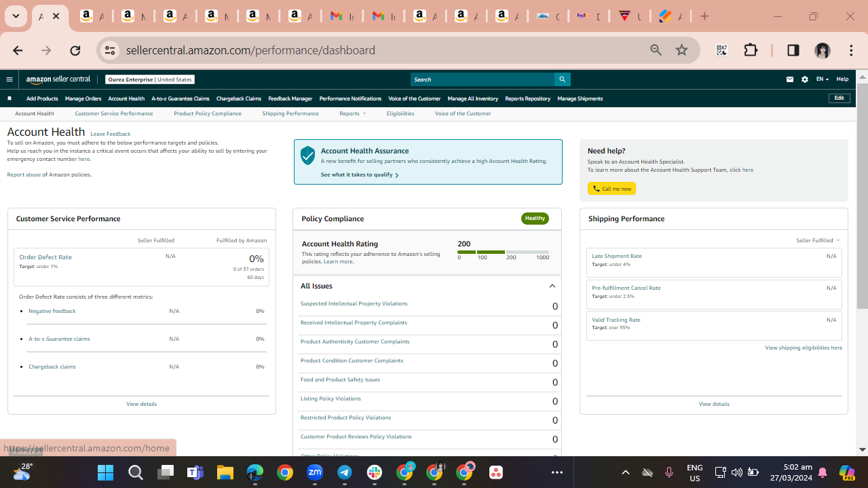Open the Eligibilities tab

400,113
